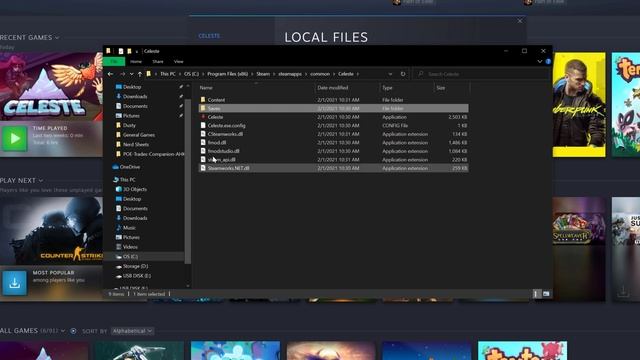Image resolution: width=640 pixels, height=360 pixels.
Task: Expand the ribbon with the chevron
Action: coord(540,62)
